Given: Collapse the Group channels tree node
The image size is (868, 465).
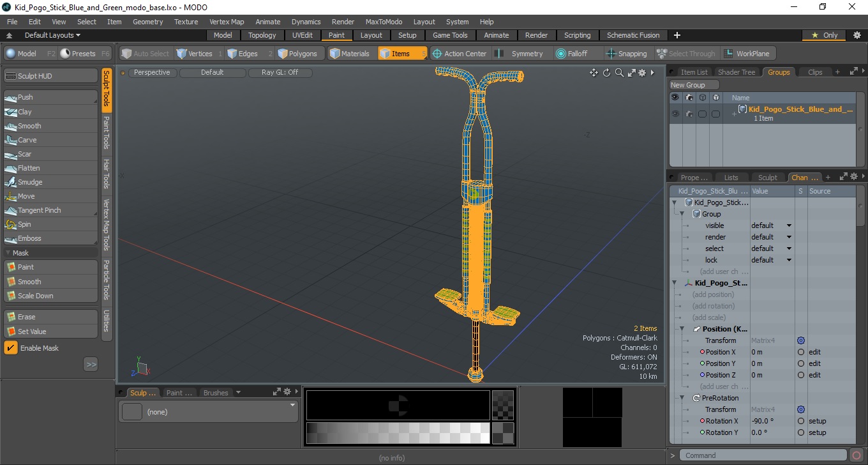Looking at the screenshot, I should pos(682,214).
